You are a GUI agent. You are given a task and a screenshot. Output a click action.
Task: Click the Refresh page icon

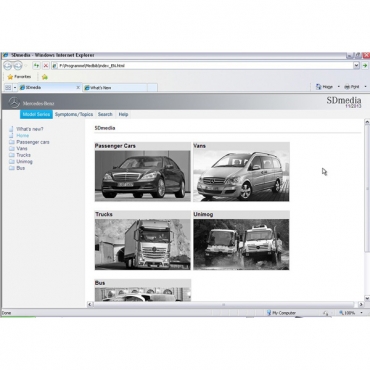(36, 66)
